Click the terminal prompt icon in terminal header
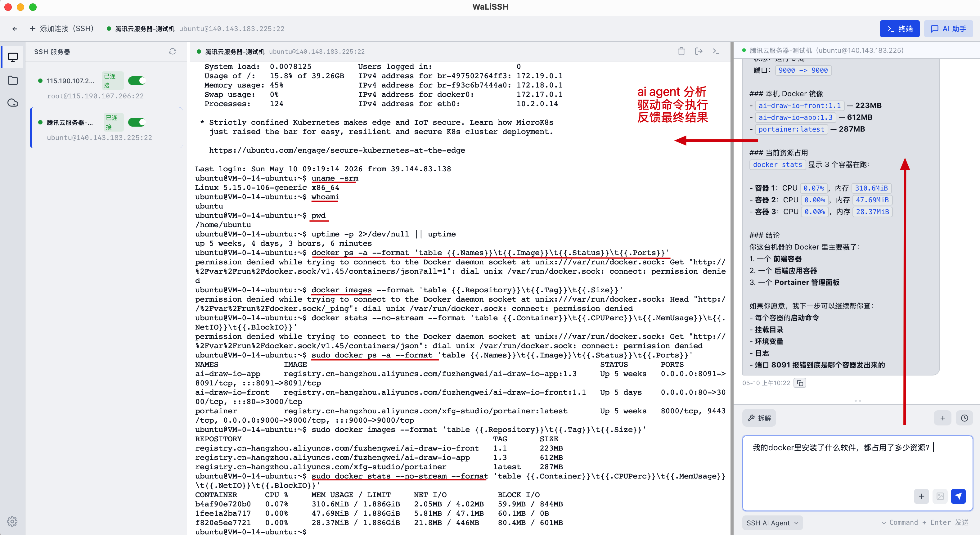Screen dimensions: 980x535 716,52
